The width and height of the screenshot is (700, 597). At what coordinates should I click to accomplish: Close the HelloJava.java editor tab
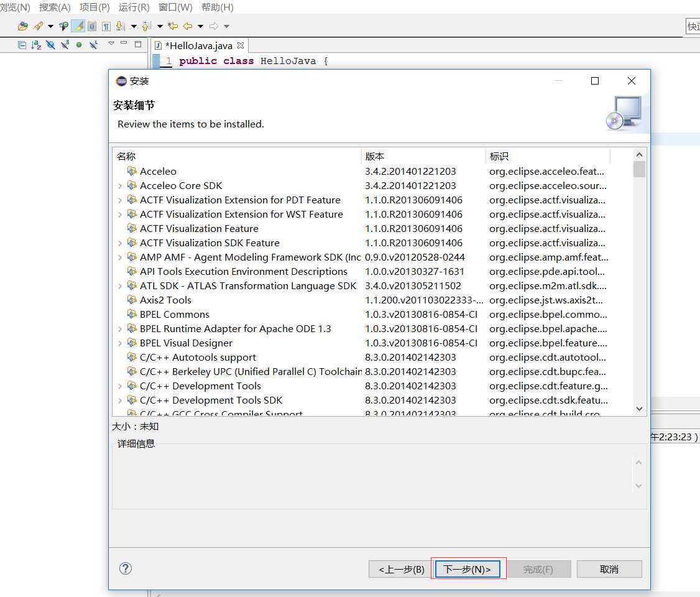tap(241, 45)
